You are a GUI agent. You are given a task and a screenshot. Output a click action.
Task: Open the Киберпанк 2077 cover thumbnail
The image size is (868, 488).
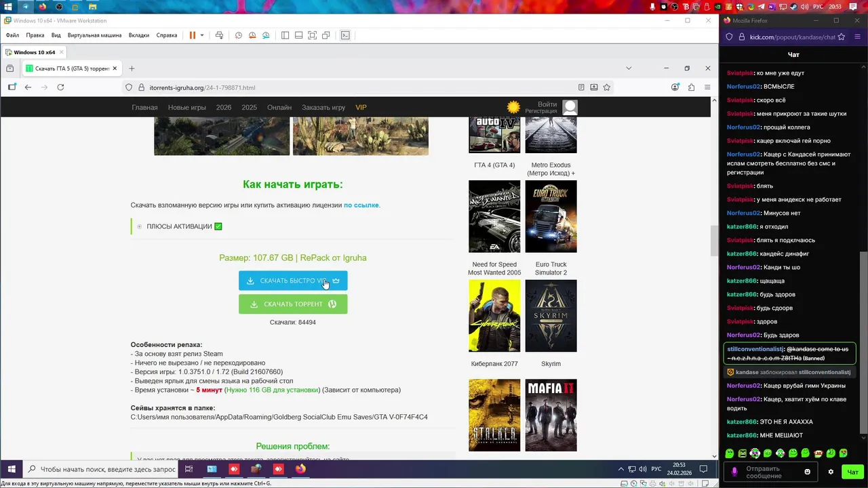coord(494,316)
